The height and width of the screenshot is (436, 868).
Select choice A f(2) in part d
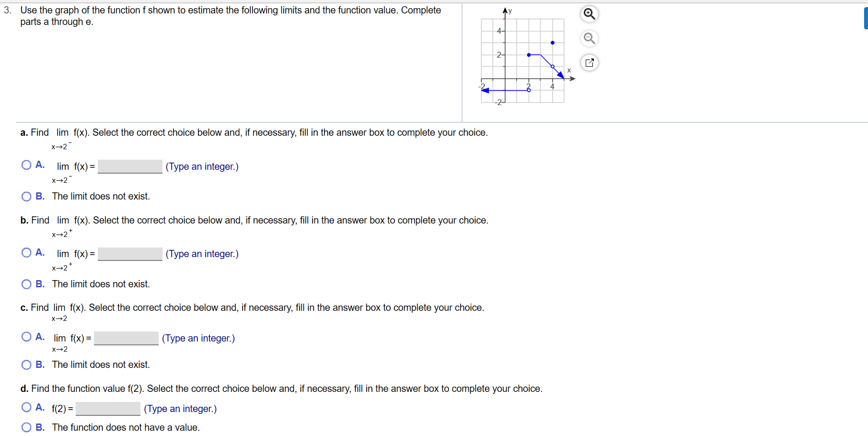[x=26, y=407]
